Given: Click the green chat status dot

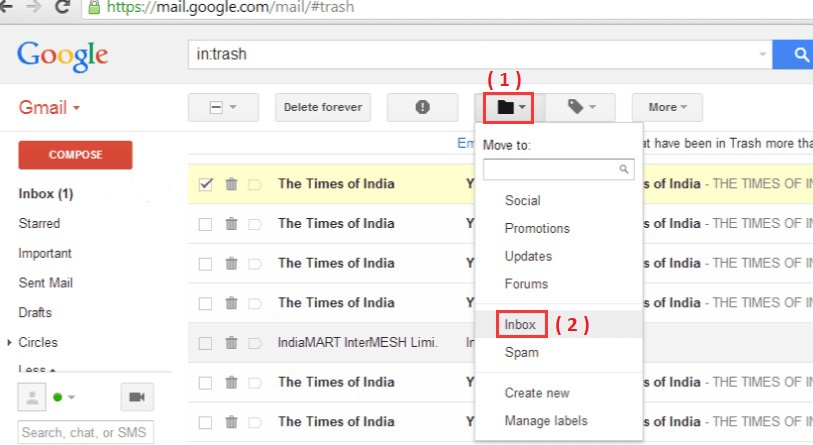Looking at the screenshot, I should click(x=58, y=397).
